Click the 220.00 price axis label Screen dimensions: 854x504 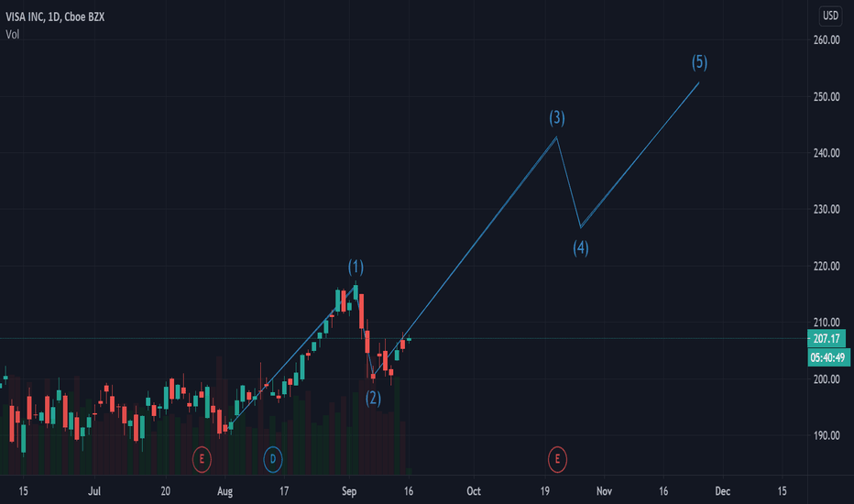point(827,266)
